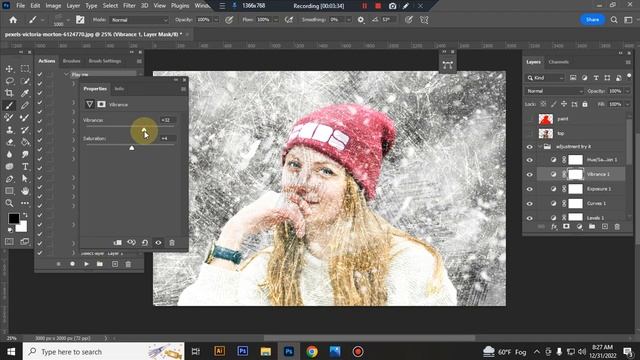
Task: Click the symmetry butterfly icon
Action: (424, 20)
